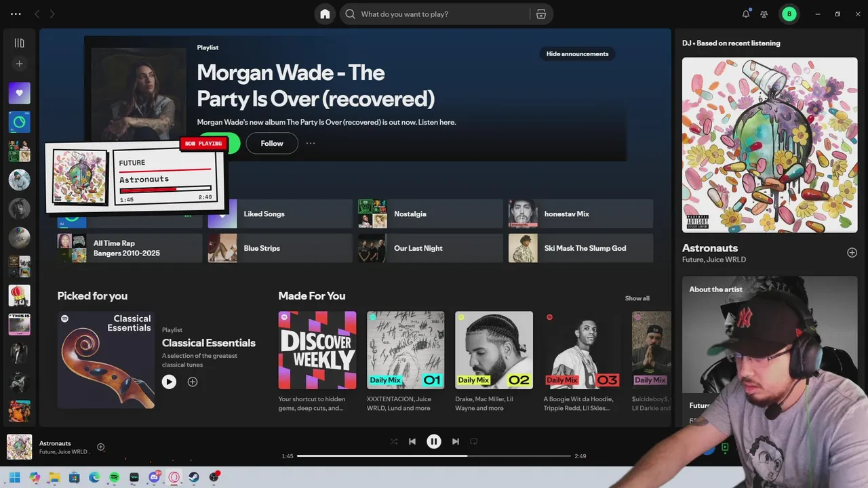868x488 pixels.
Task: Open the Discover Weekly cover
Action: click(x=317, y=350)
